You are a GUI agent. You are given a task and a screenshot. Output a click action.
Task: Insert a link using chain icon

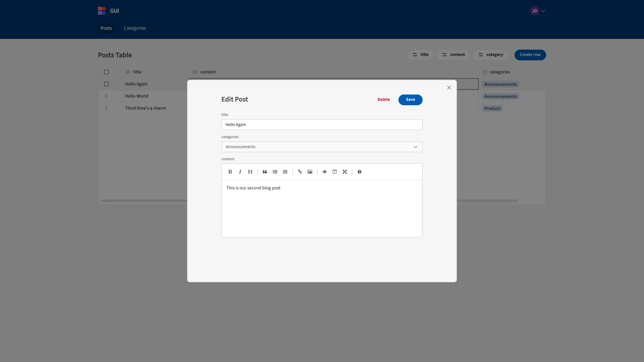pos(300,172)
